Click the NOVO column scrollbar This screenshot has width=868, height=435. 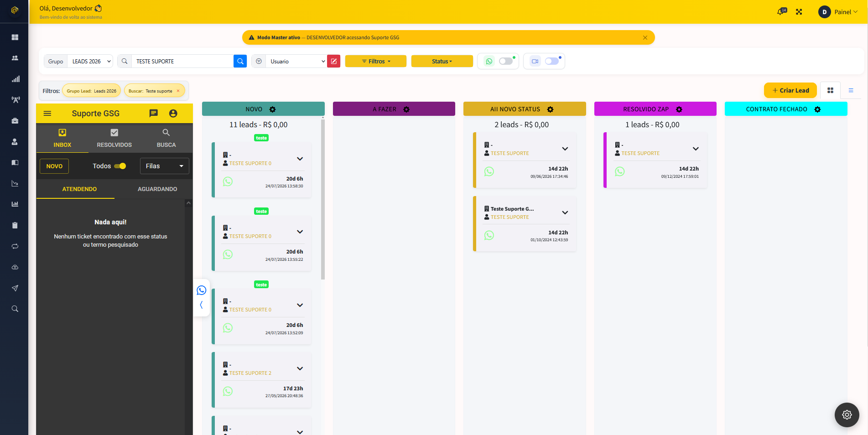tap(323, 199)
